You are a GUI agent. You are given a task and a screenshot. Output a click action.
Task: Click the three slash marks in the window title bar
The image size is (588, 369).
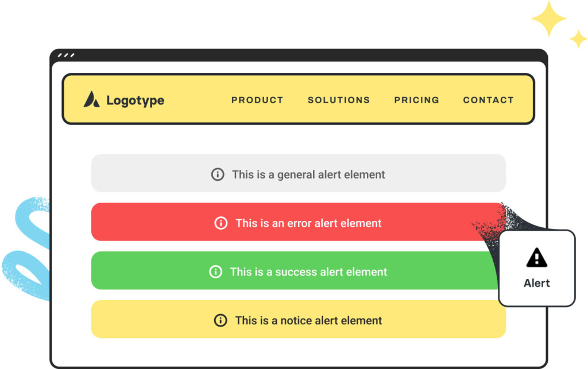[66, 56]
